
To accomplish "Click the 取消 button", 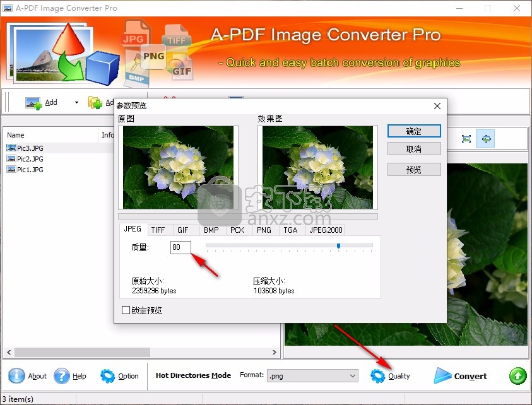I will point(414,149).
